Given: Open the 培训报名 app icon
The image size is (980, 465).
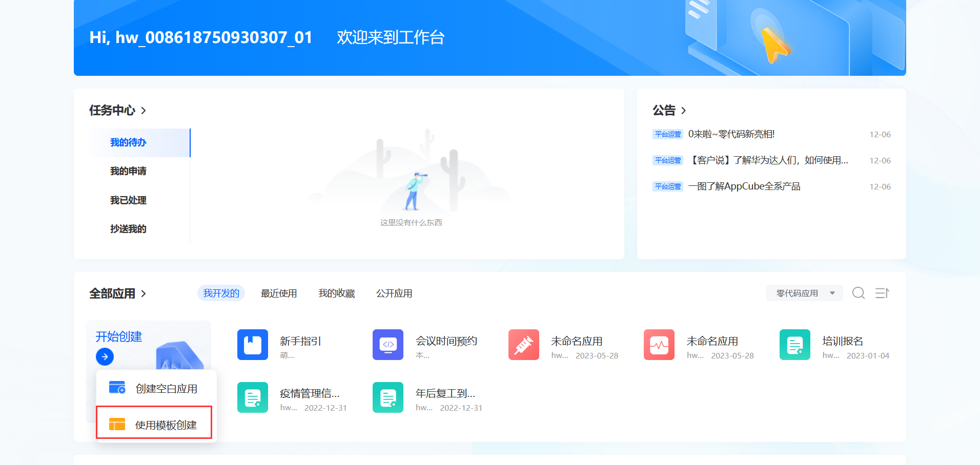Looking at the screenshot, I should click(794, 345).
